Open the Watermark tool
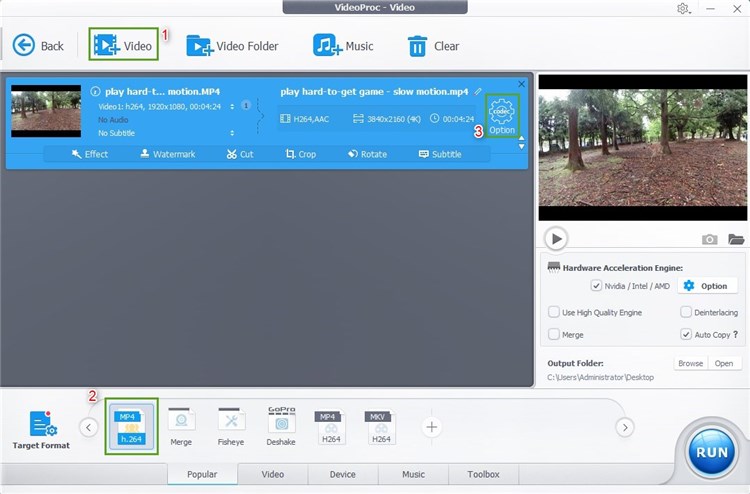This screenshot has height=494, width=750. (x=168, y=154)
